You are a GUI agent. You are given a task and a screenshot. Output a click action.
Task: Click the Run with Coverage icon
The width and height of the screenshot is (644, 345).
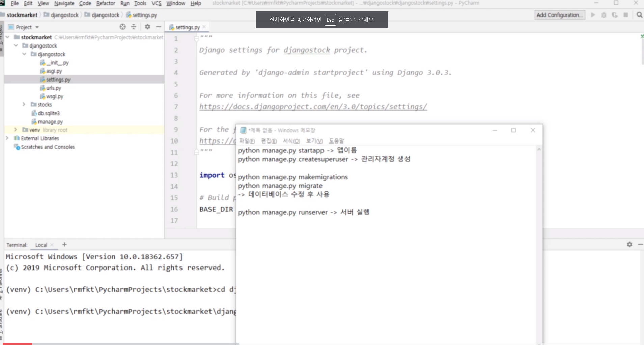tap(615, 15)
